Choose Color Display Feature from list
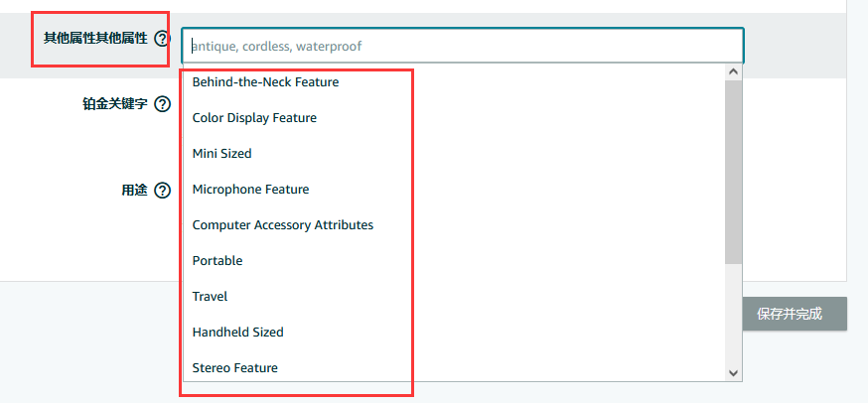Viewport: 868px width, 403px height. 254,118
